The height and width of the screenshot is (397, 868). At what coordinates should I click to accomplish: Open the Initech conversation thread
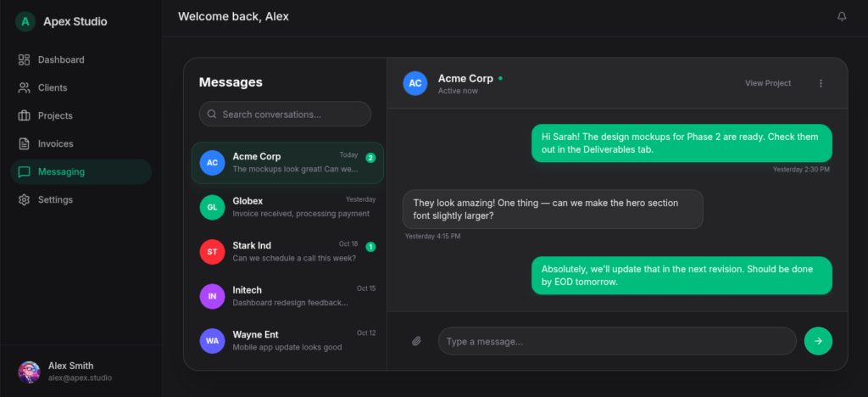pos(287,296)
